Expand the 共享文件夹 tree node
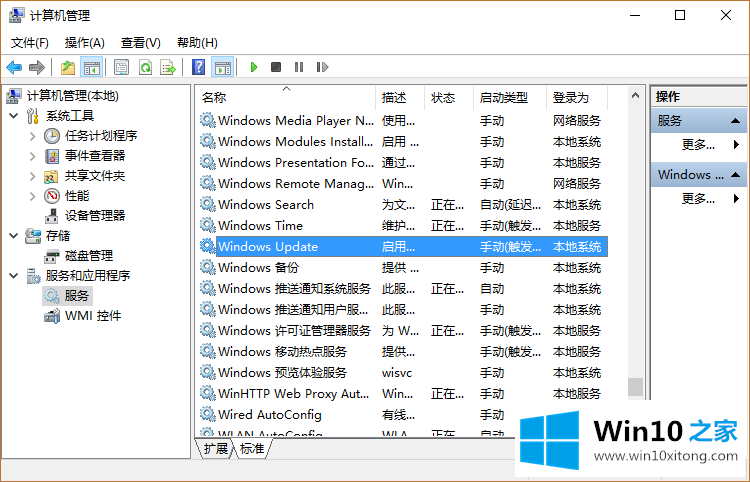The image size is (750, 482). pyautogui.click(x=33, y=176)
